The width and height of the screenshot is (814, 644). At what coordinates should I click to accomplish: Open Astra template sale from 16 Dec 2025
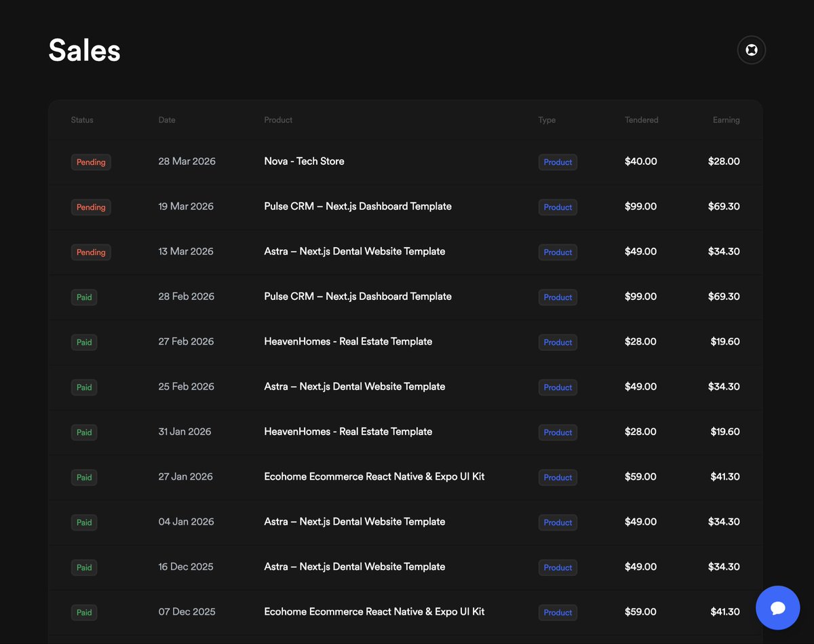pos(355,567)
